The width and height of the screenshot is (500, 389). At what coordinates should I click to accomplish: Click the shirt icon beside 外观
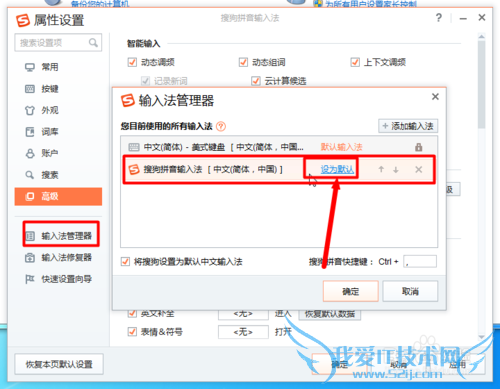pos(30,110)
